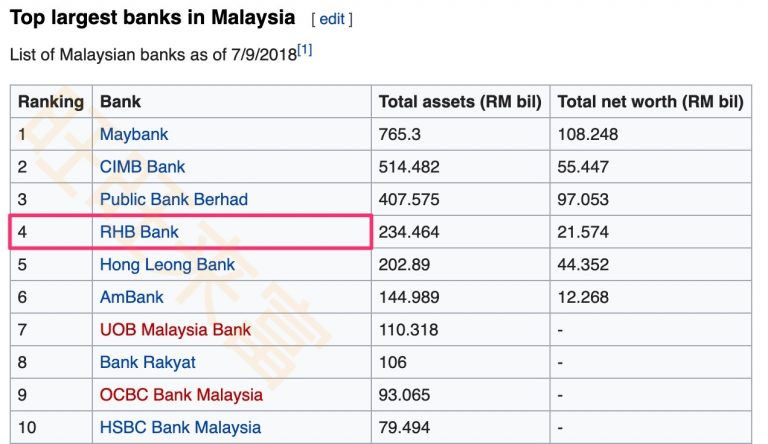Open the Maybank link
The width and height of the screenshot is (768, 444).
134,134
